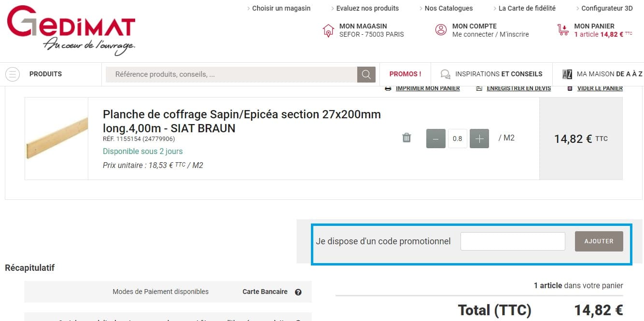Open the Produits hamburger menu icon
Viewport: 644px width, 321px height.
click(x=13, y=74)
